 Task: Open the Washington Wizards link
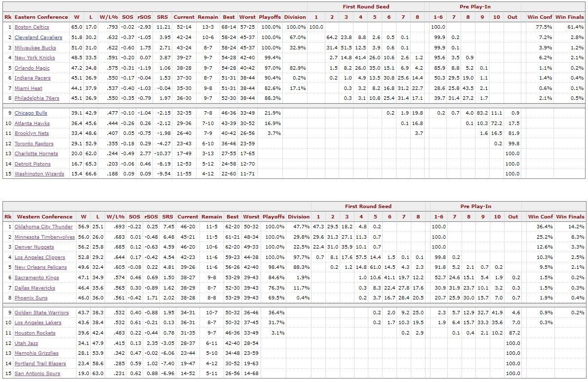(39, 174)
